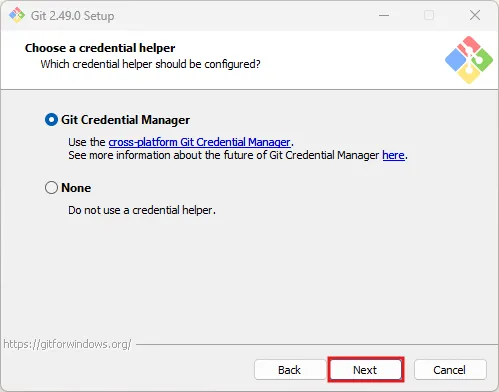Click the large Git logo in the header
The image size is (499, 392).
click(469, 60)
